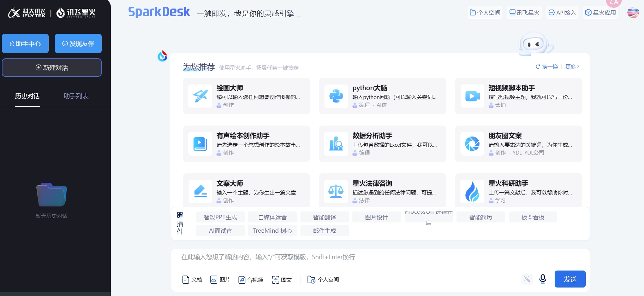644x296 pixels.
Task: Click the 数据分析助手 card title
Action: (x=372, y=135)
